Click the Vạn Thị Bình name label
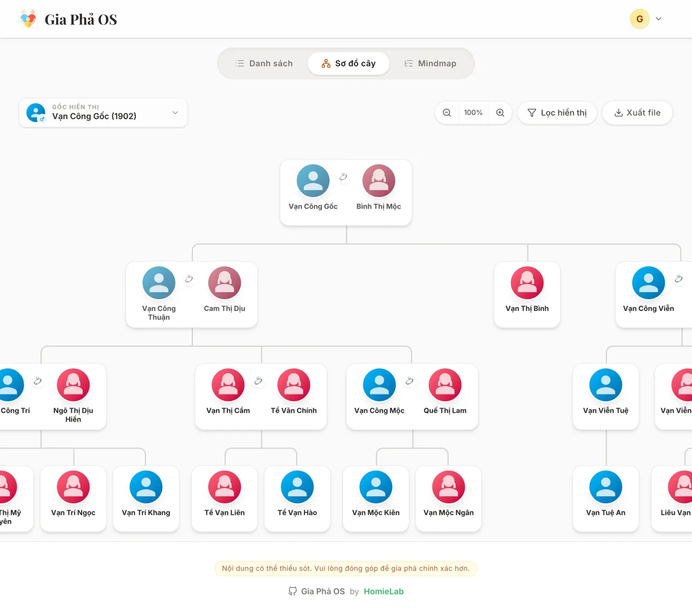 [527, 308]
